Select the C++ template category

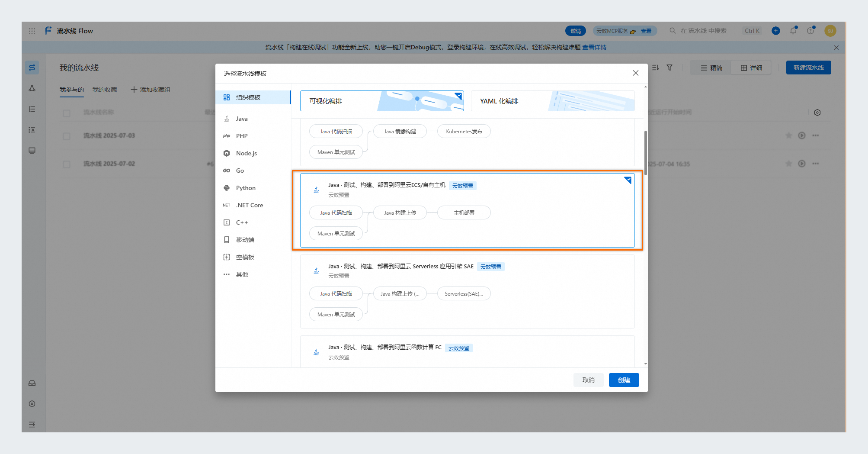[253, 222]
